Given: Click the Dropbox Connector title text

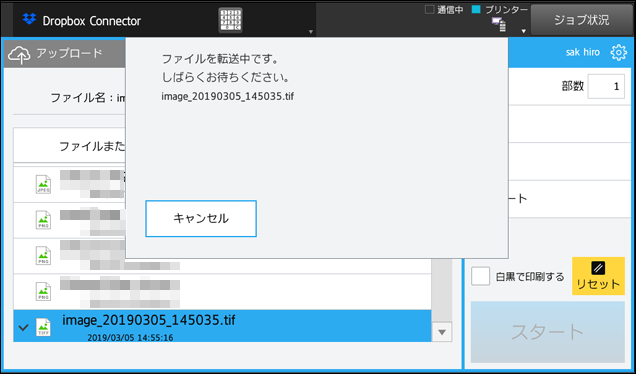Looking at the screenshot, I should click(92, 21).
